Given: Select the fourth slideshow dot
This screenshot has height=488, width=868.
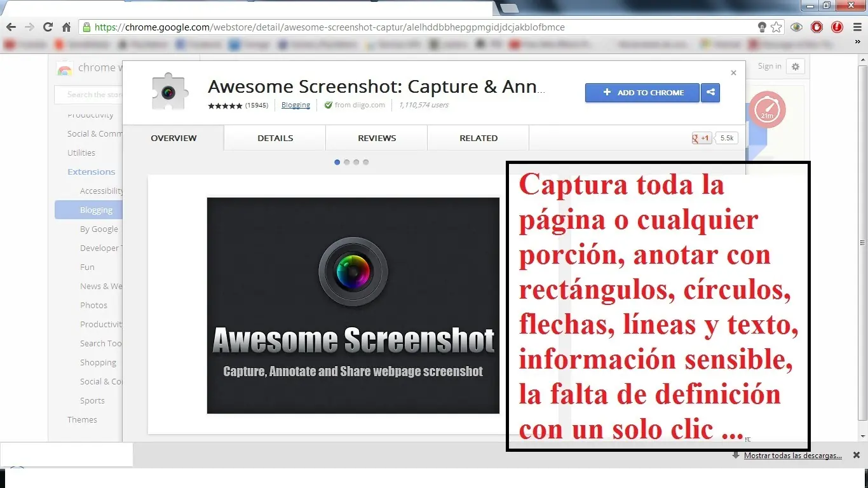Looking at the screenshot, I should pyautogui.click(x=365, y=162).
